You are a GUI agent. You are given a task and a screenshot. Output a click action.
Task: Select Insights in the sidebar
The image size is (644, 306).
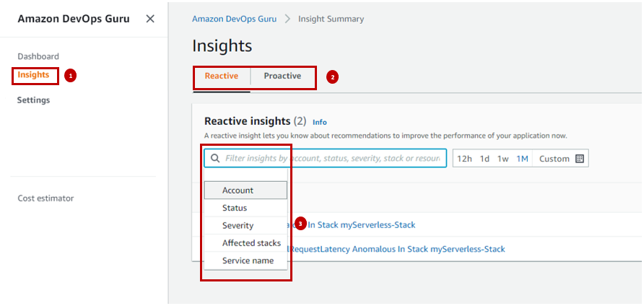click(33, 75)
